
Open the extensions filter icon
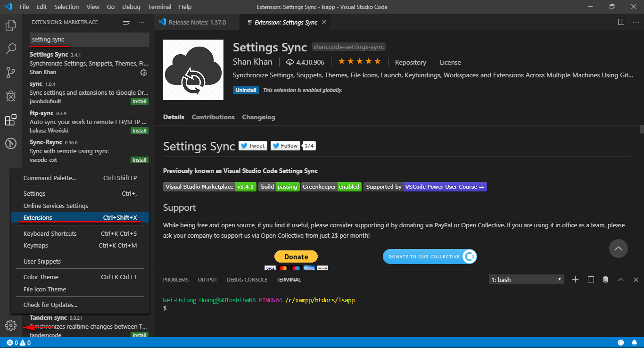click(x=125, y=22)
